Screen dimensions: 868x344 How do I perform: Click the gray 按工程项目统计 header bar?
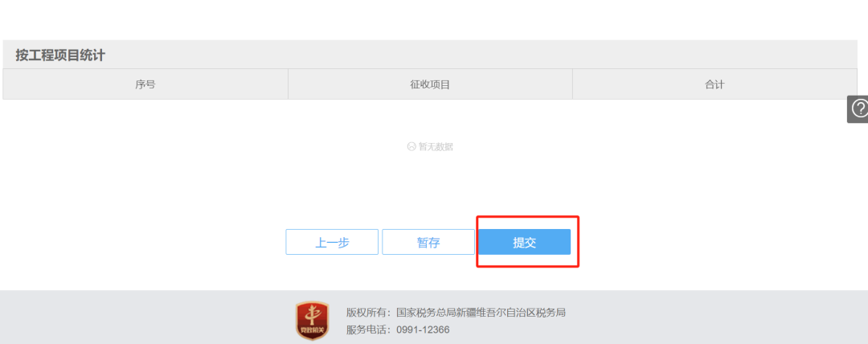coord(430,55)
